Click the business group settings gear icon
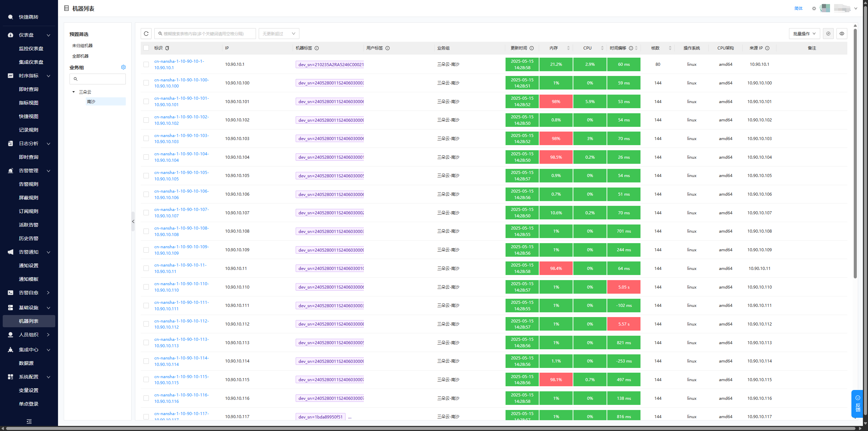Image resolution: width=868 pixels, height=431 pixels. [123, 67]
